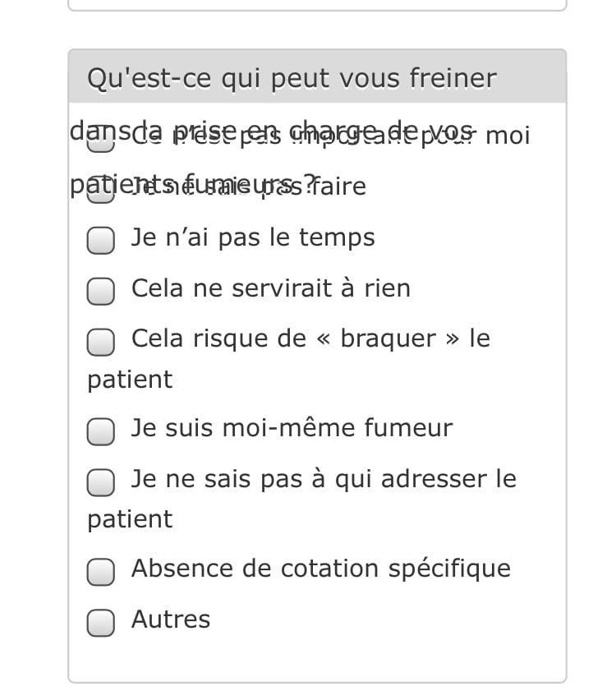The height and width of the screenshot is (700, 616).
Task: Click the 'Je ne sais pas à qui adresser le' text
Action: 324,479
